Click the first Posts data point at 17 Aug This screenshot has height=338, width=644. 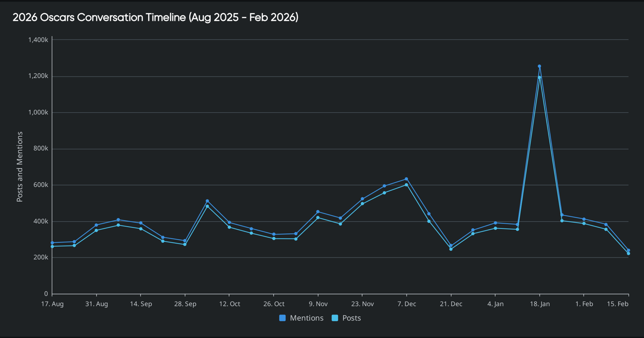[x=52, y=246]
